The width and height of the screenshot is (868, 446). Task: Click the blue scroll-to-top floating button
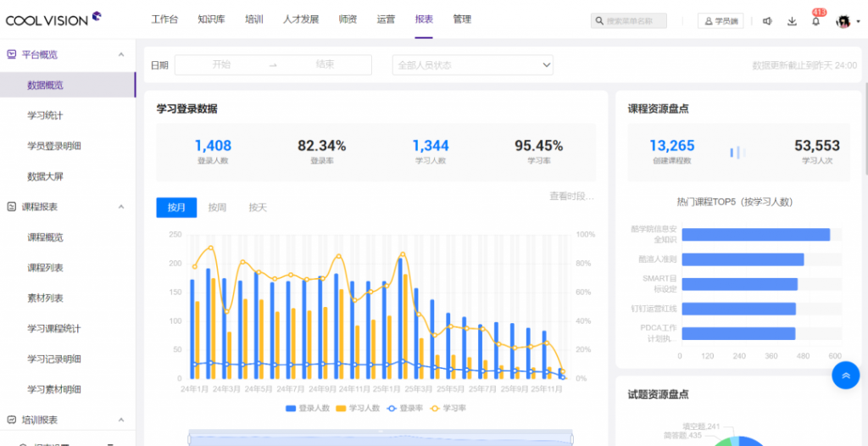[x=845, y=375]
